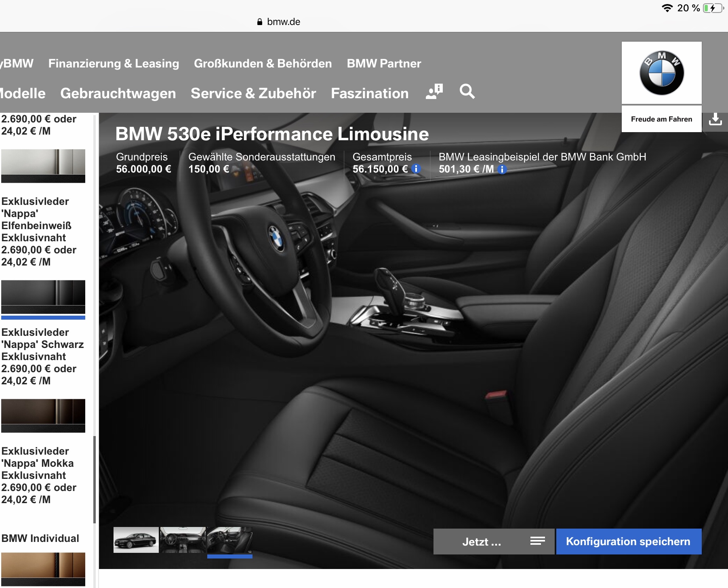Viewport: 728px width, 588px height.
Task: Click leasing rate 501,30 € /M value
Action: (x=467, y=169)
